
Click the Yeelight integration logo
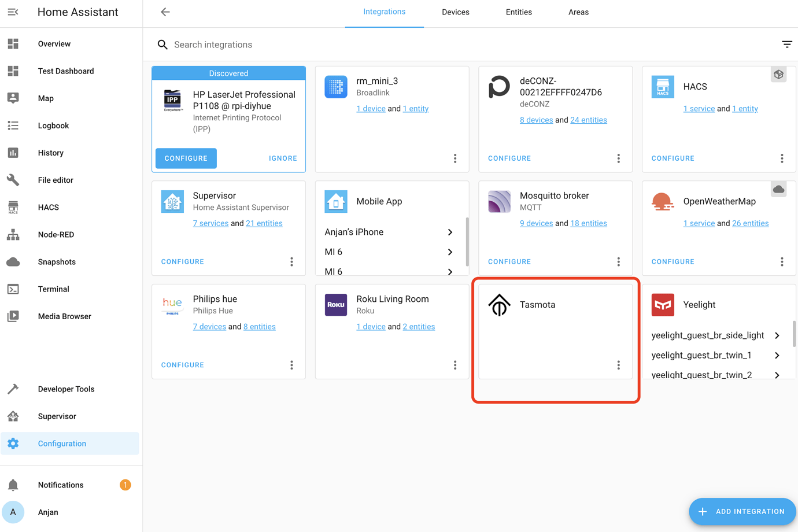[663, 305]
